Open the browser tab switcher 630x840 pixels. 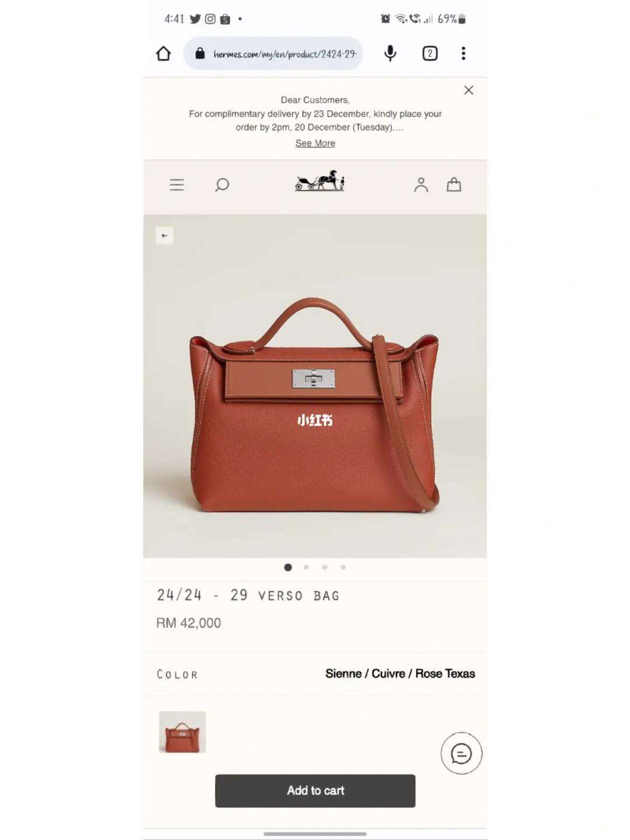[430, 54]
